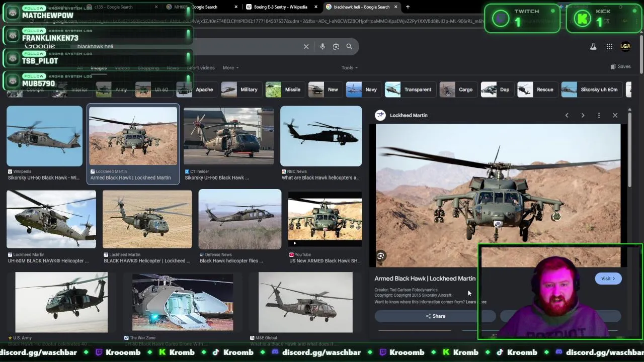This screenshot has height=362, width=644.
Task: Show previous image in preview panel
Action: pos(567,115)
